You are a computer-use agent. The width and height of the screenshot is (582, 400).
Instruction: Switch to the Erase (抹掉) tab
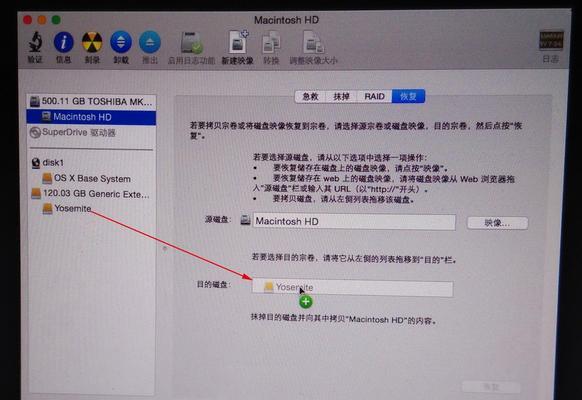(x=341, y=96)
